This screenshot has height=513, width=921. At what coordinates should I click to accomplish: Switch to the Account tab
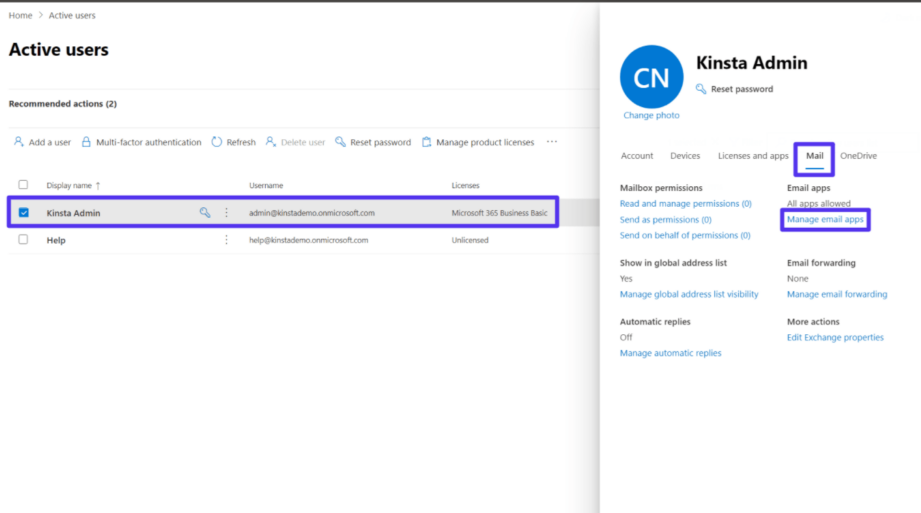[637, 156]
